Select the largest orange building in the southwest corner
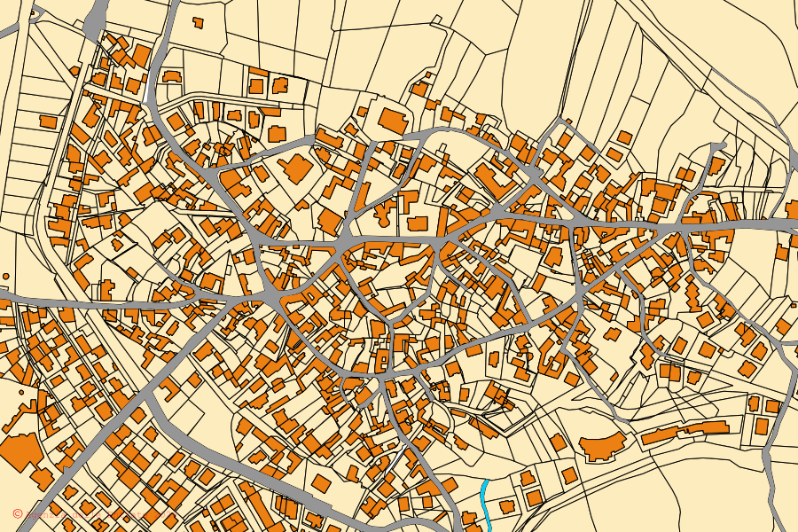Viewport: 798px width, 532px height. click(x=21, y=451)
